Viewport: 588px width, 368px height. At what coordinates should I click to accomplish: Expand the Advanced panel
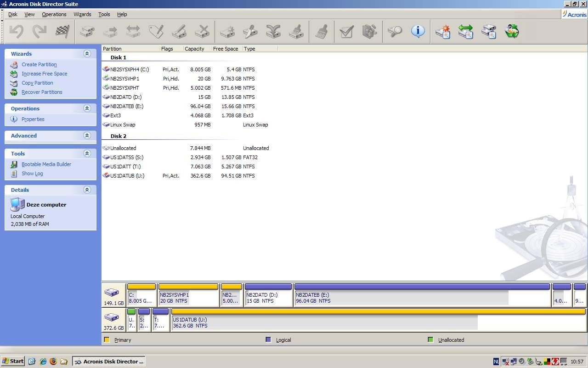pyautogui.click(x=87, y=135)
